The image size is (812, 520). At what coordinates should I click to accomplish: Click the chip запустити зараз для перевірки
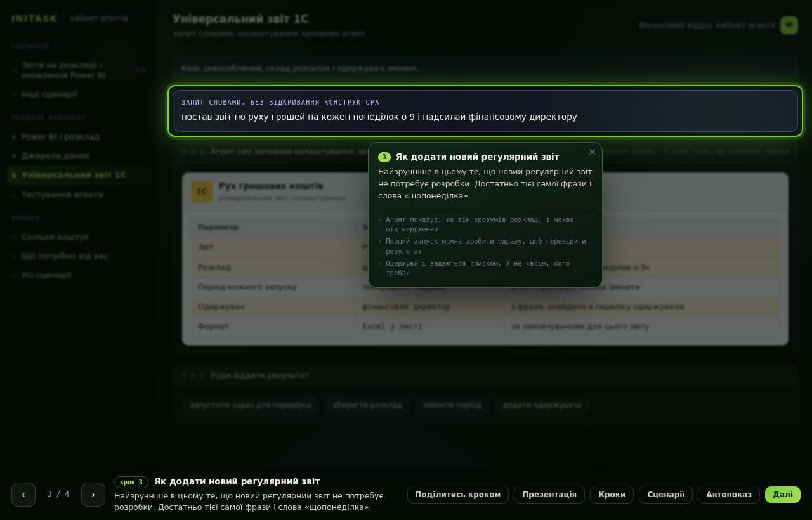[x=251, y=405]
